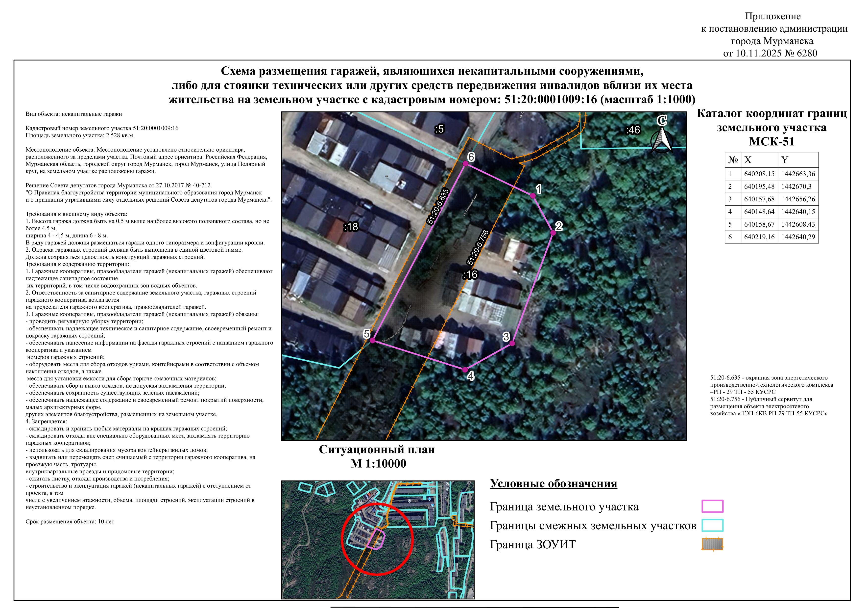Click boundary point marker 3
Screen dimensions: 868x614
pos(512,344)
